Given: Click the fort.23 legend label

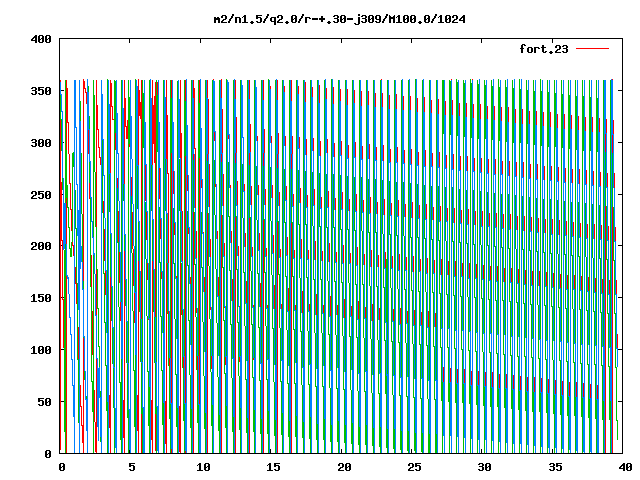Looking at the screenshot, I should pos(544,49).
